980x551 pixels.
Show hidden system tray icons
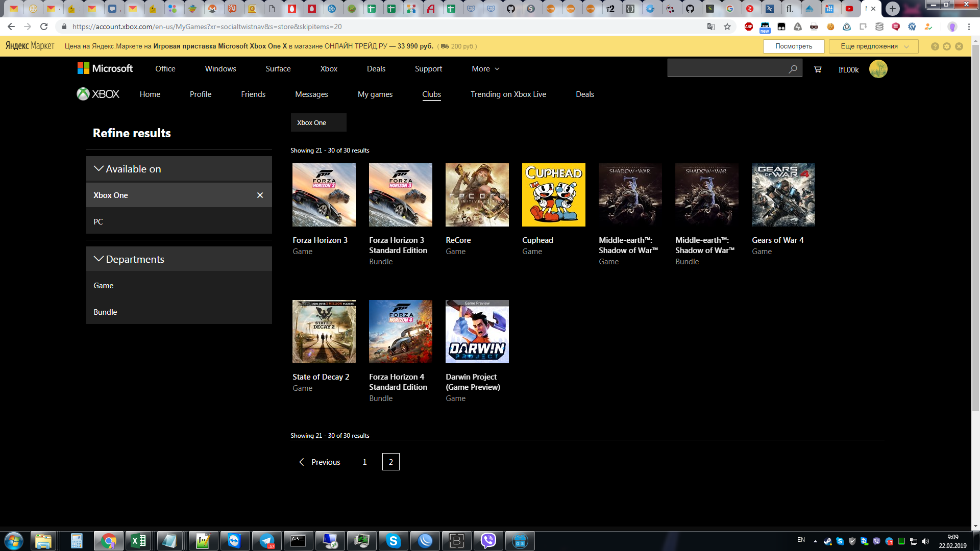[x=815, y=541]
